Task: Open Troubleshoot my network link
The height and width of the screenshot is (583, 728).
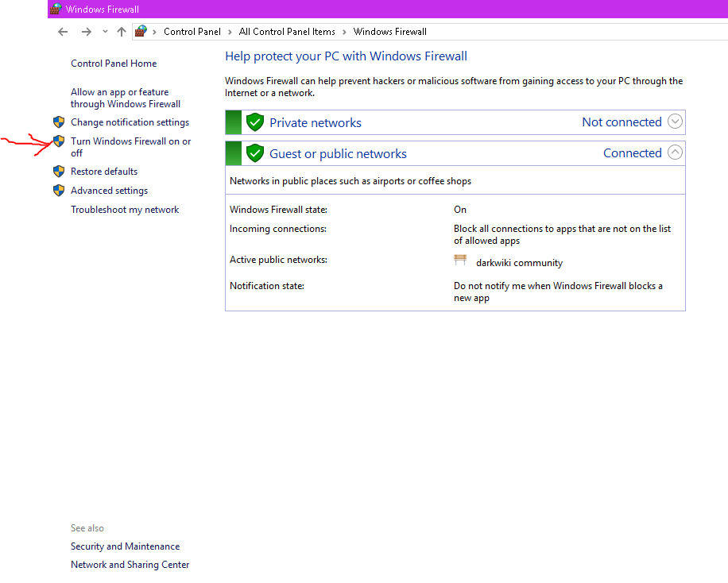Action: (125, 210)
